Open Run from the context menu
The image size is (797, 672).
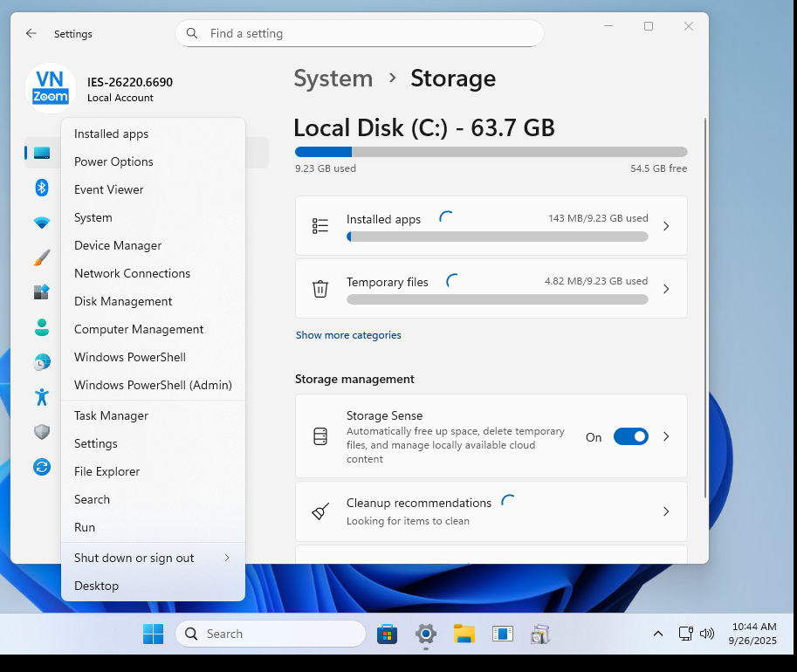click(153, 528)
